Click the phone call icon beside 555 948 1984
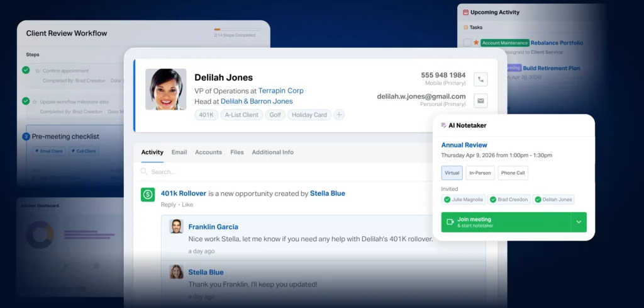 coord(480,79)
